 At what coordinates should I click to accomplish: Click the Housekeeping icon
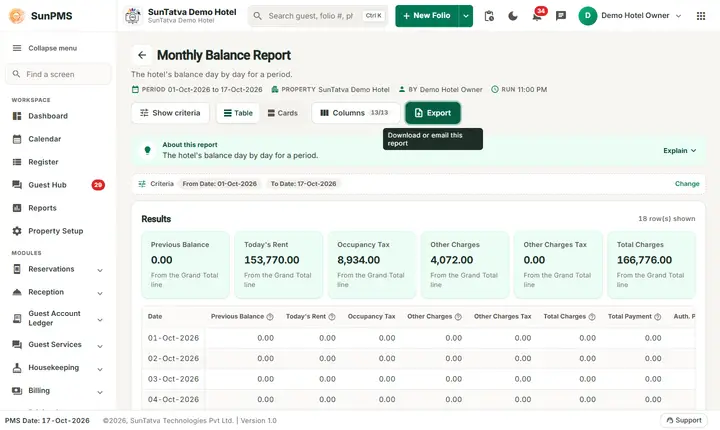pos(17,368)
